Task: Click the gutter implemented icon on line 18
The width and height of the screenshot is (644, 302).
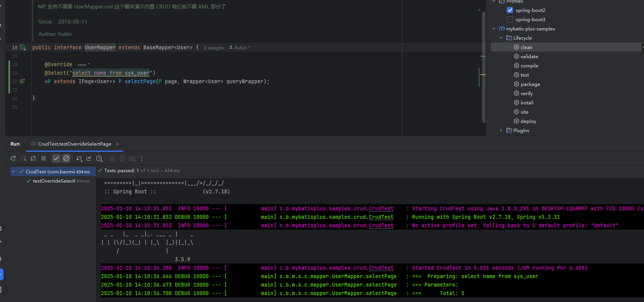Action: tap(23, 47)
